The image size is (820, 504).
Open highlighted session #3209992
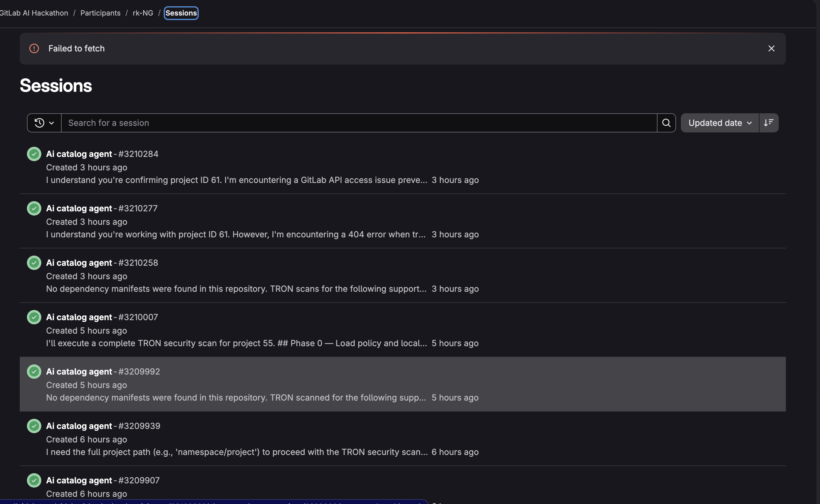[x=79, y=372]
